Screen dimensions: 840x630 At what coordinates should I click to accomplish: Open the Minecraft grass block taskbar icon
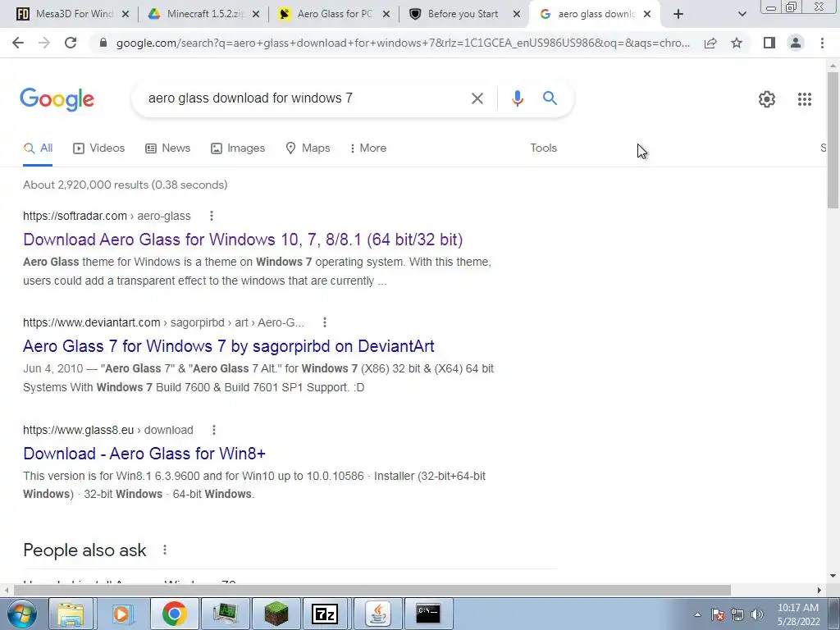tap(276, 614)
